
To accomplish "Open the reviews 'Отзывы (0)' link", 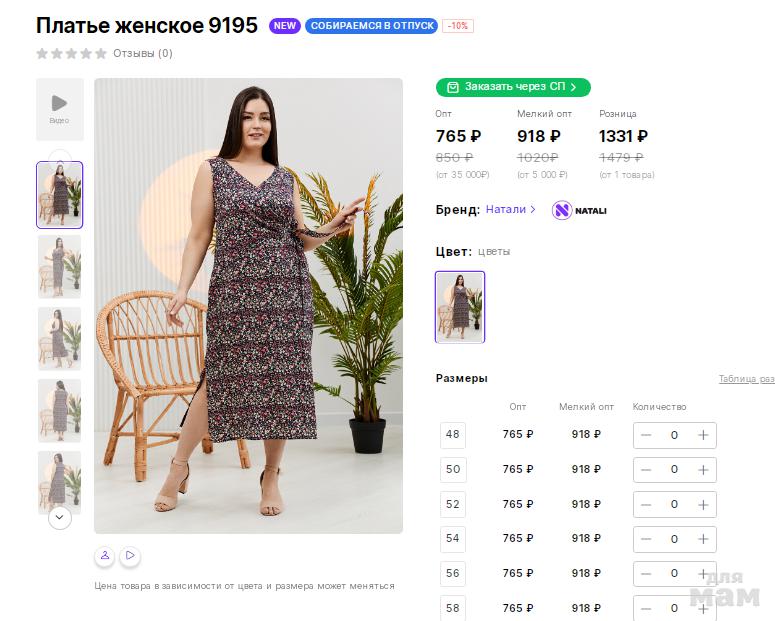I will (x=143, y=54).
